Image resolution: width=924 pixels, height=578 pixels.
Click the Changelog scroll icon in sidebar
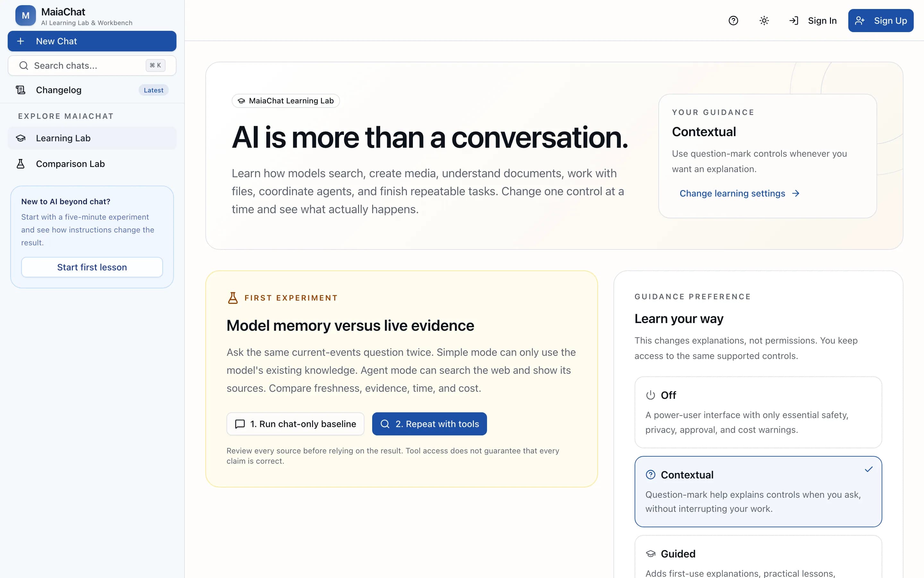21,90
